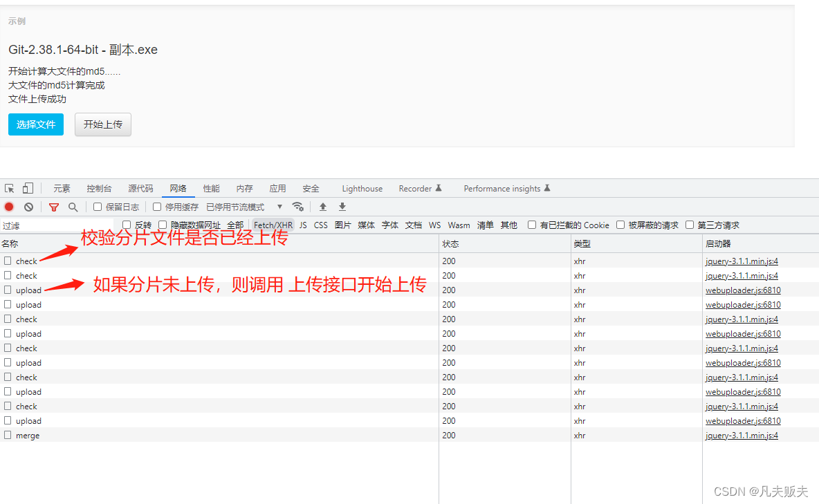
Task: Filter requests by WS type
Action: pyautogui.click(x=434, y=225)
